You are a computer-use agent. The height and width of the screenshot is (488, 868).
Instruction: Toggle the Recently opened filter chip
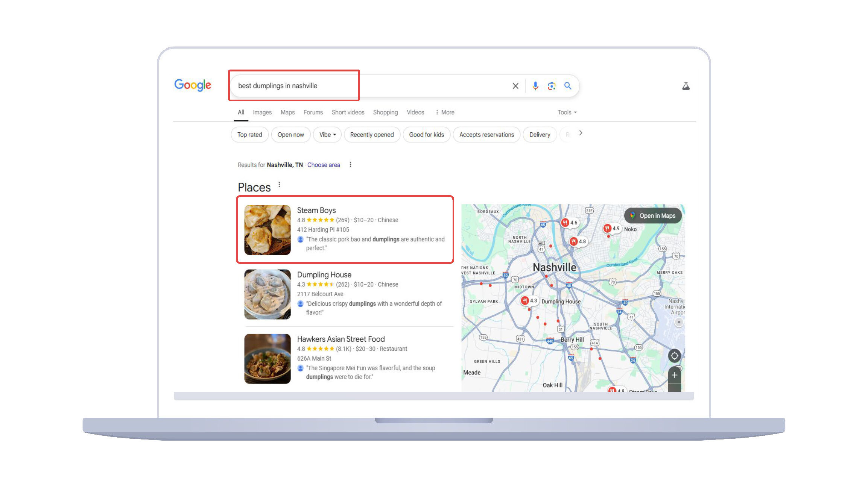click(372, 135)
